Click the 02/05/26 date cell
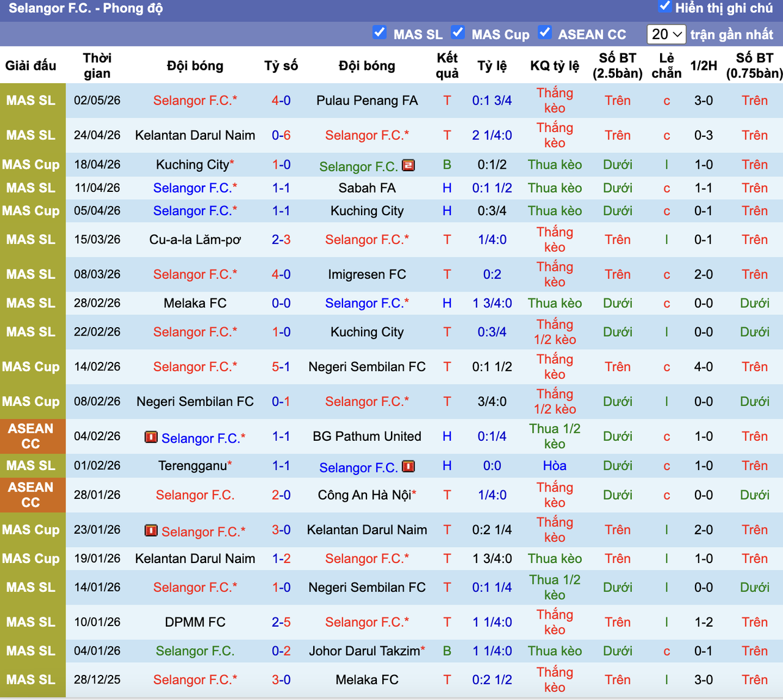 pyautogui.click(x=97, y=100)
